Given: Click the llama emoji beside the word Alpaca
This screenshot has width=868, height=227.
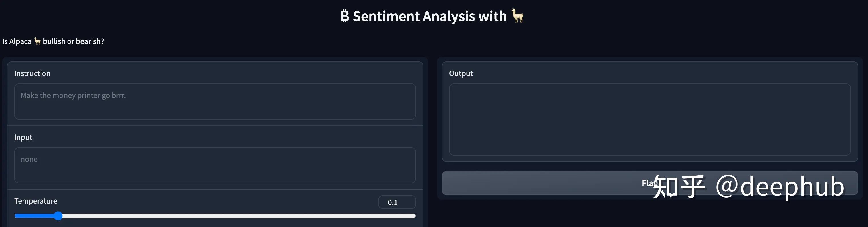Looking at the screenshot, I should pyautogui.click(x=37, y=41).
